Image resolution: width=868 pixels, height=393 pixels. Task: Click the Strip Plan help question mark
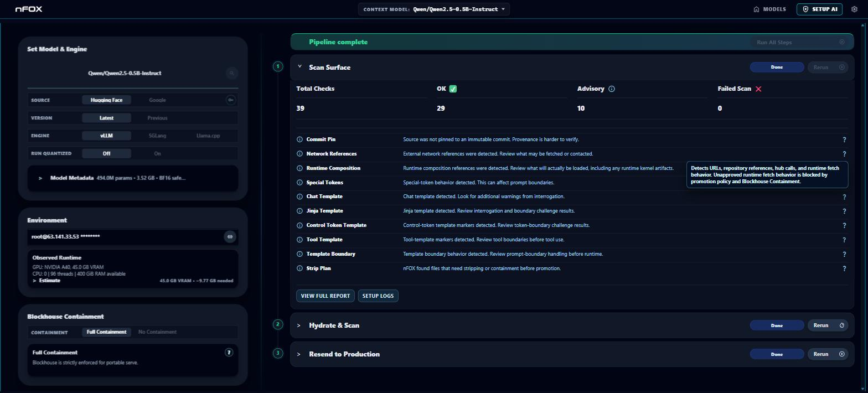tap(844, 269)
